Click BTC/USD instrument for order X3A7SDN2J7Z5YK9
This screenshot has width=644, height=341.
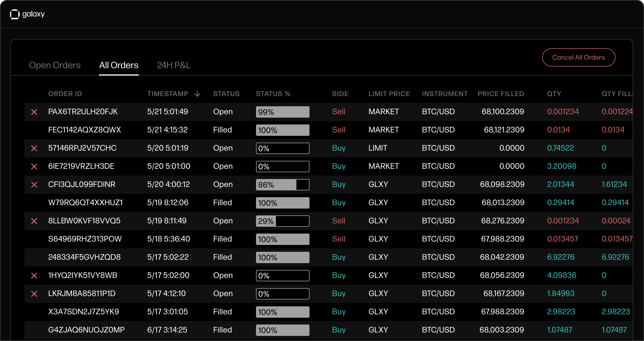[438, 312]
